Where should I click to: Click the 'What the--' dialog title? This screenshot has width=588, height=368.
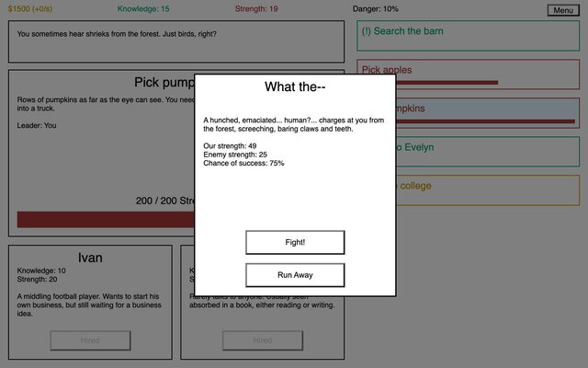click(295, 86)
